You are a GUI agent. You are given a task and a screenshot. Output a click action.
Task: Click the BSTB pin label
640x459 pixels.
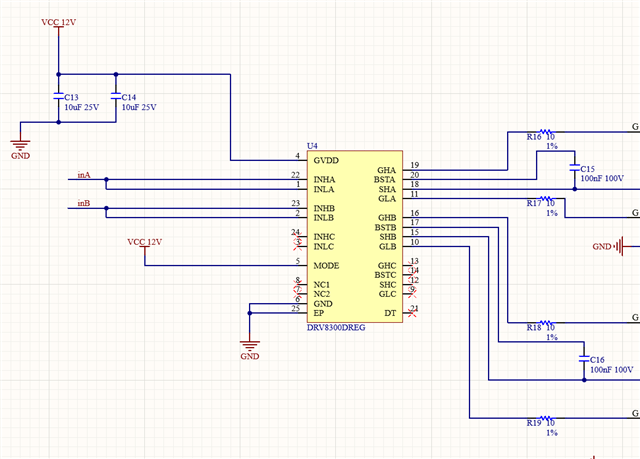pyautogui.click(x=385, y=227)
